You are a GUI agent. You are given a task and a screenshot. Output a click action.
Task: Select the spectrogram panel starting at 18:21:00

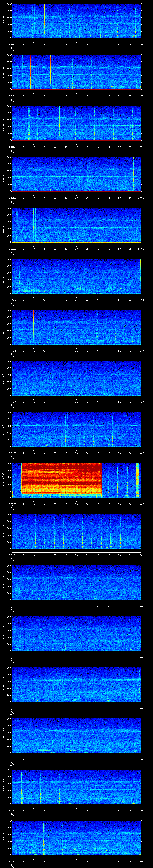[76, 276]
